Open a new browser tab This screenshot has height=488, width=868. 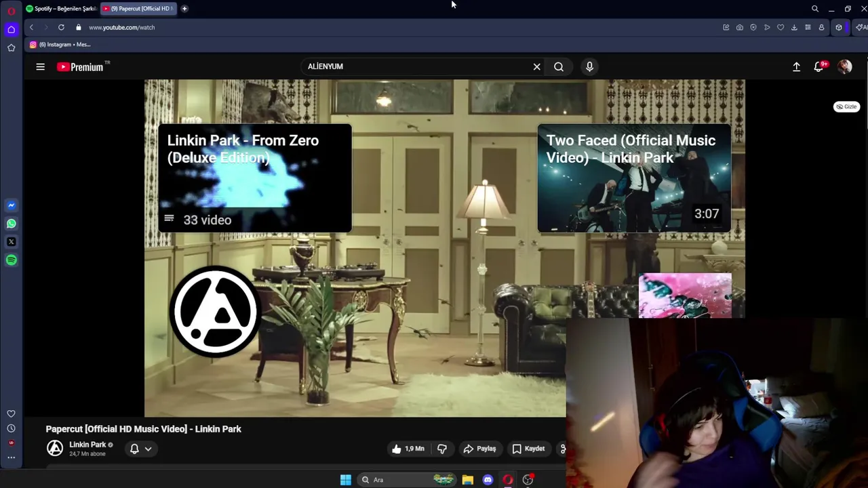(x=184, y=9)
